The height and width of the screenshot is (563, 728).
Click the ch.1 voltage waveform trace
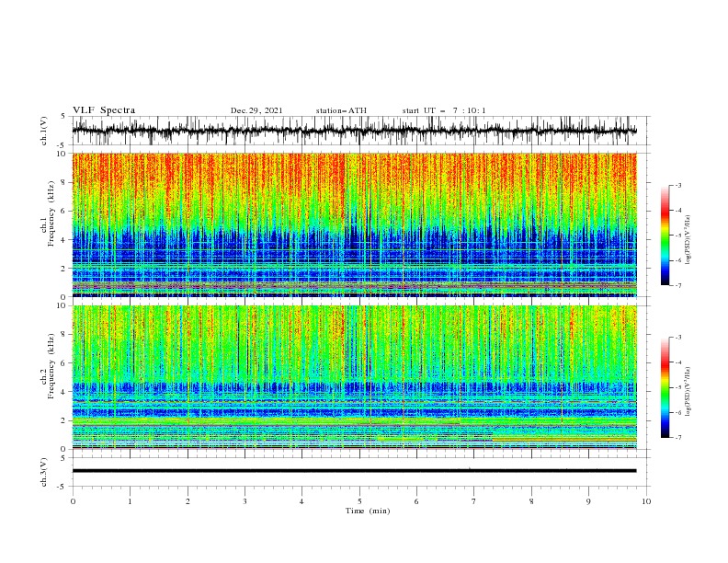coord(354,131)
